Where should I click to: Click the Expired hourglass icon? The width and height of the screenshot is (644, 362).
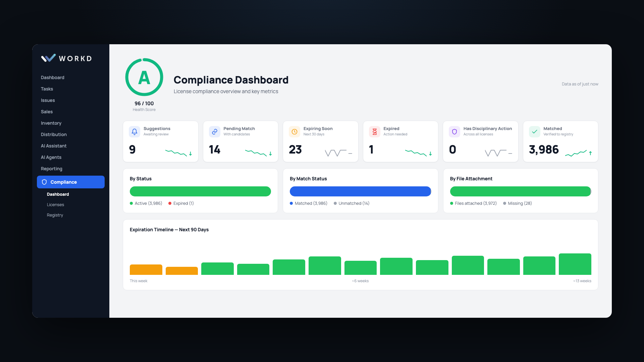374,132
